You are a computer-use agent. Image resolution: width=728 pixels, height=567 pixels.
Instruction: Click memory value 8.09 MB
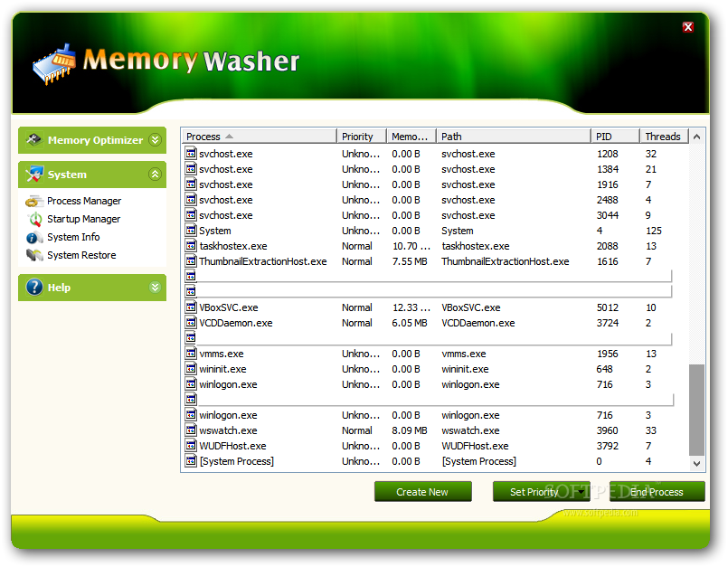[409, 430]
